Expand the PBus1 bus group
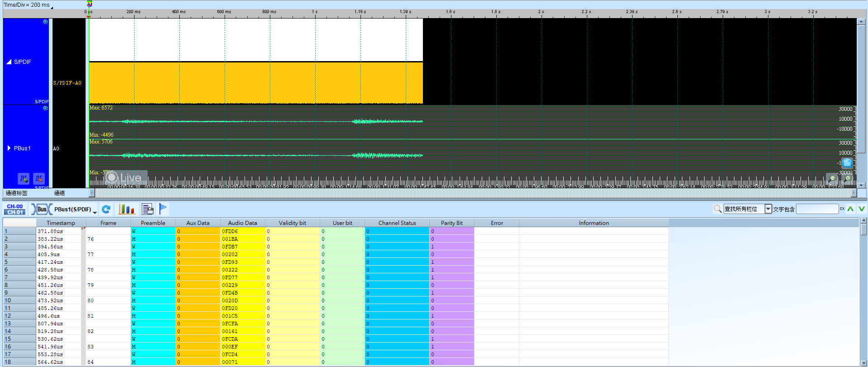This screenshot has width=868, height=367. tap(9, 148)
